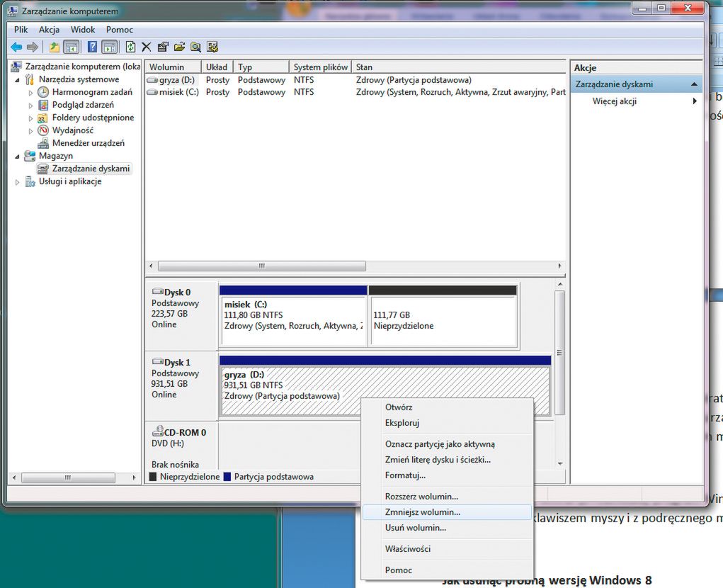Open the Więcej akcji submenu arrow
723x588 pixels.
pyautogui.click(x=695, y=101)
